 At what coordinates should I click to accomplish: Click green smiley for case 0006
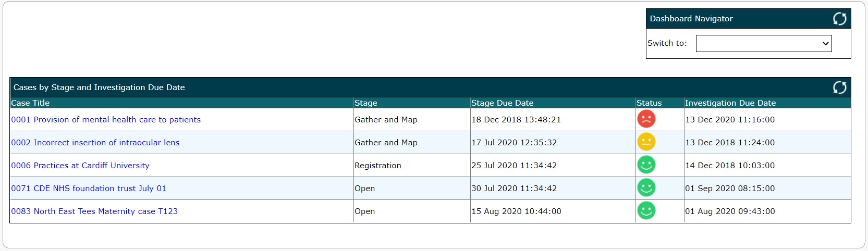646,165
